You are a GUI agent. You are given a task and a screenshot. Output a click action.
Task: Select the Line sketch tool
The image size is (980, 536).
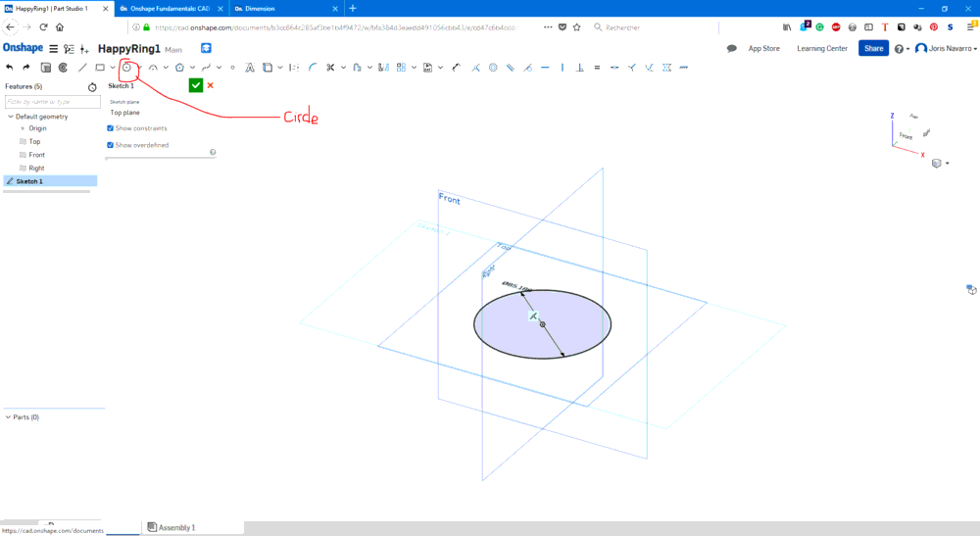coord(82,68)
